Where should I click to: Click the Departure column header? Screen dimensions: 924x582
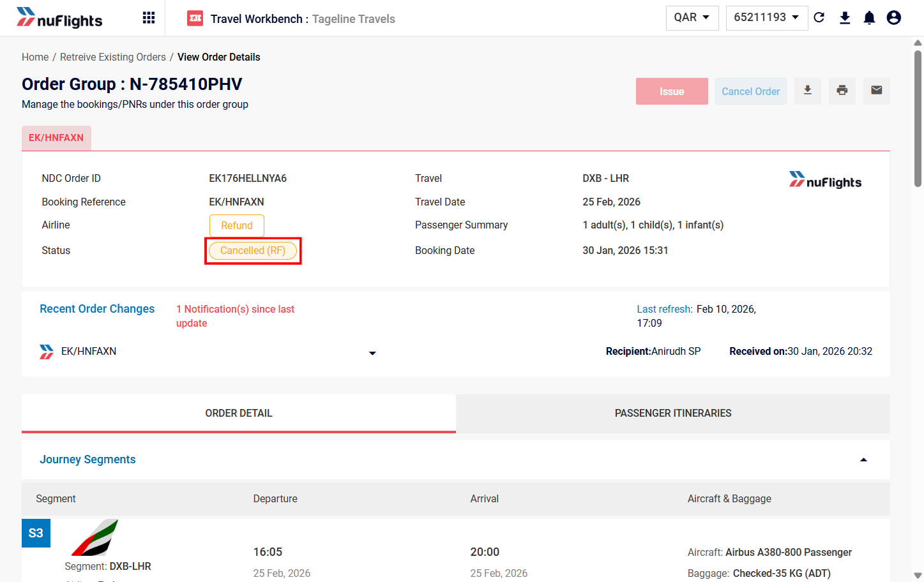[275, 499]
